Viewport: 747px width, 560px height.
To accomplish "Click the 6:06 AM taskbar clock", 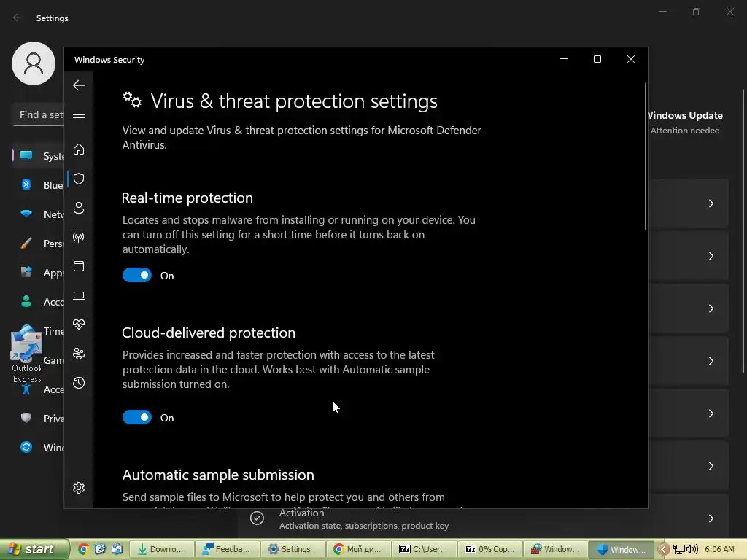I will tap(719, 549).
